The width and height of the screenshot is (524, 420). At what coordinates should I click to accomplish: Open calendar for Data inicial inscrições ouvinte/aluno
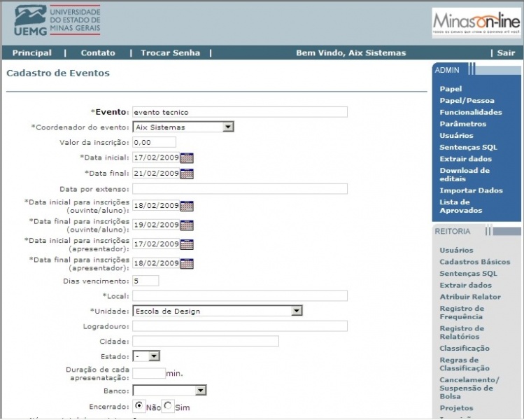coord(187,206)
